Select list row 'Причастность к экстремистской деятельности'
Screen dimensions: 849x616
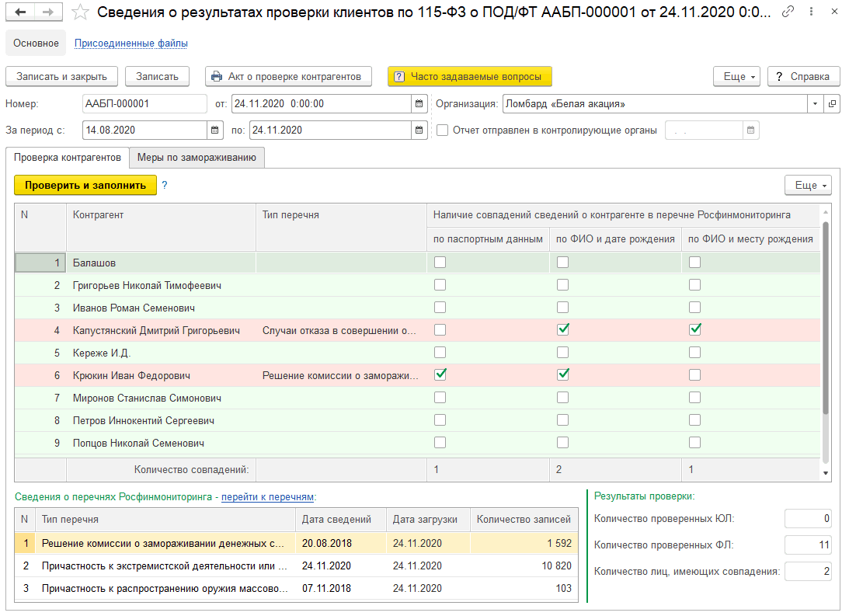click(296, 566)
